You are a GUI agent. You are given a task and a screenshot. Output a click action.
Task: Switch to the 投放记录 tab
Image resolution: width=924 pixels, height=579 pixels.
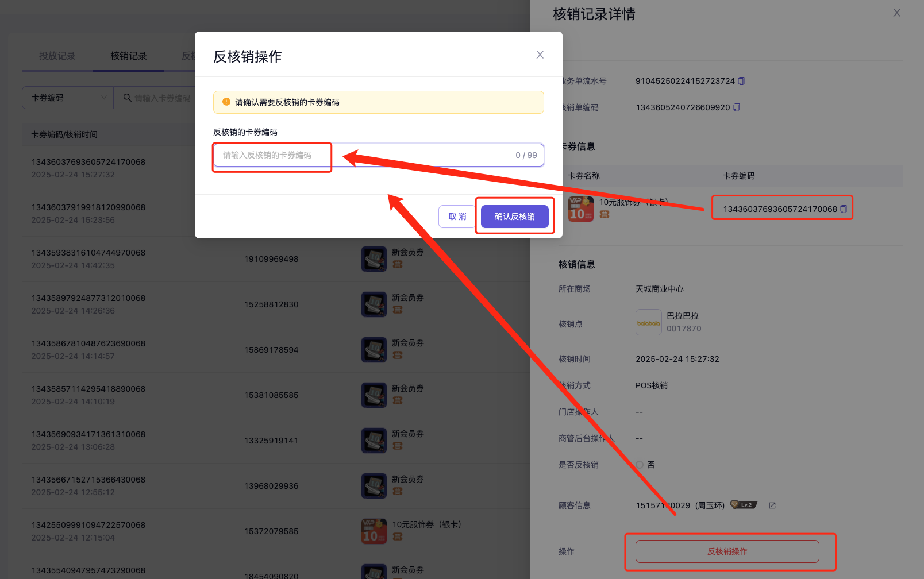coord(57,56)
